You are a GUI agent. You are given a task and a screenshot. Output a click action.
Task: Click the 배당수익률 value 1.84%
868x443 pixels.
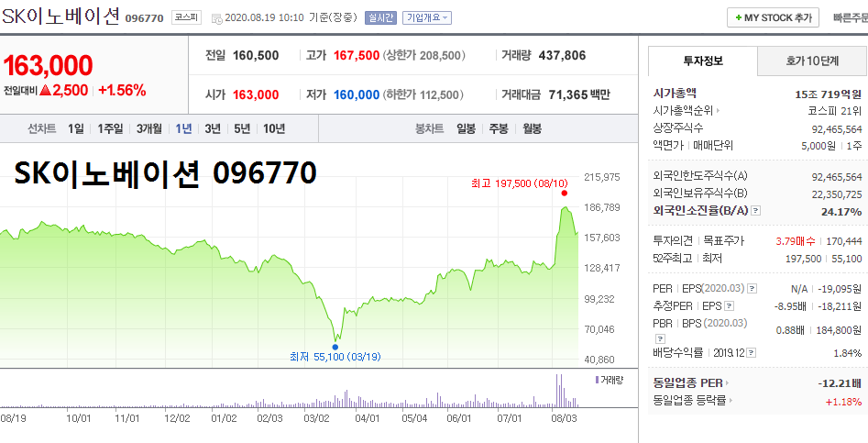(x=848, y=353)
